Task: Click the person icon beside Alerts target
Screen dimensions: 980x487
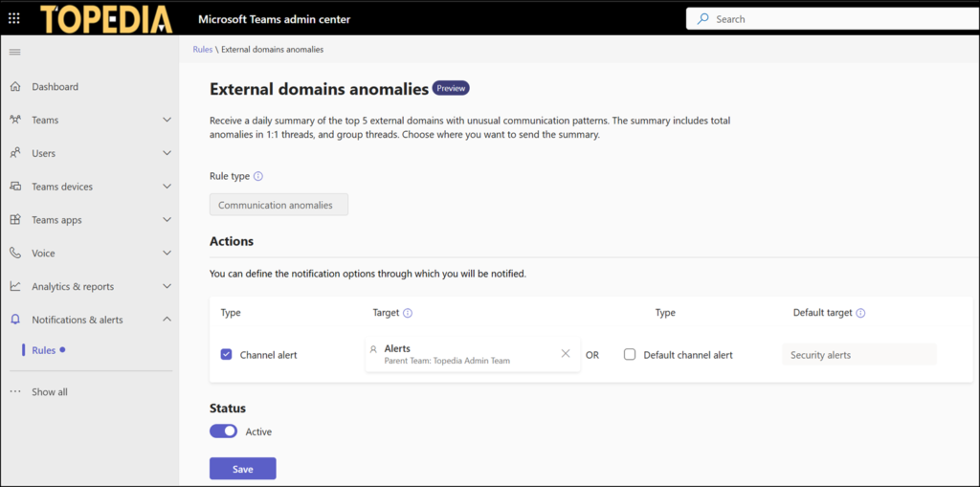Action: (x=374, y=349)
